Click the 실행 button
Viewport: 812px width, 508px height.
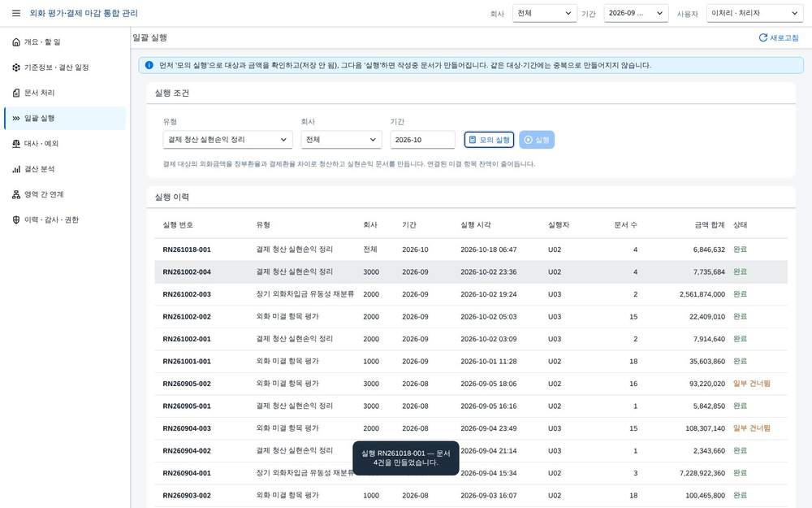point(537,140)
